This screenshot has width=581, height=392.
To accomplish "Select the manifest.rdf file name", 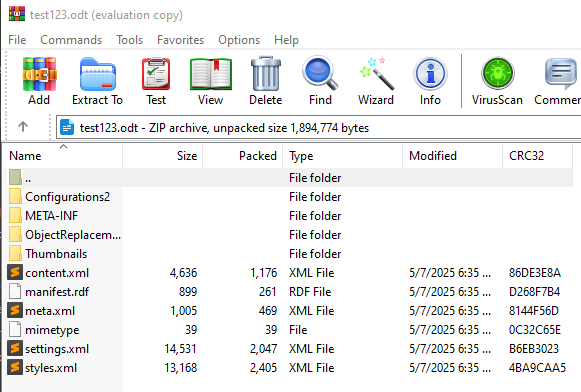I will point(57,292).
